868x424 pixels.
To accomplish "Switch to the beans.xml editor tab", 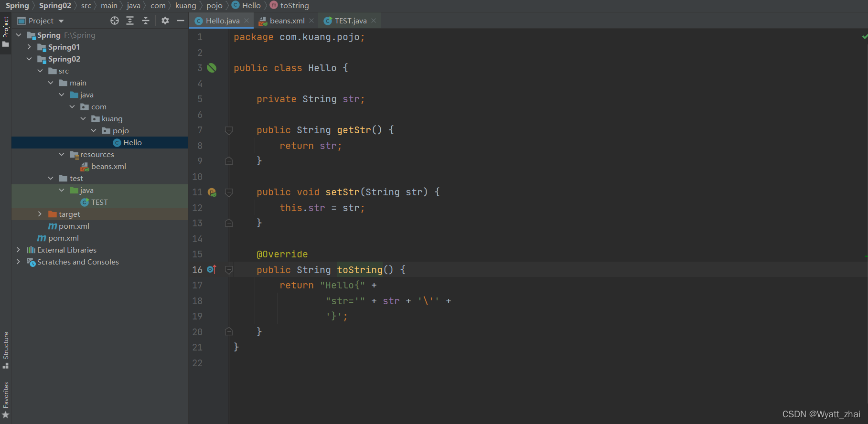I will tap(287, 21).
